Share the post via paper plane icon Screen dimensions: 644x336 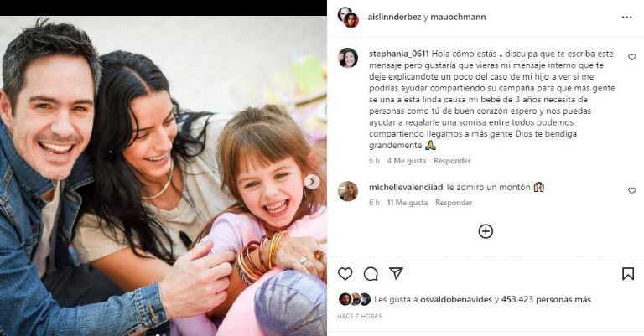coord(396,273)
